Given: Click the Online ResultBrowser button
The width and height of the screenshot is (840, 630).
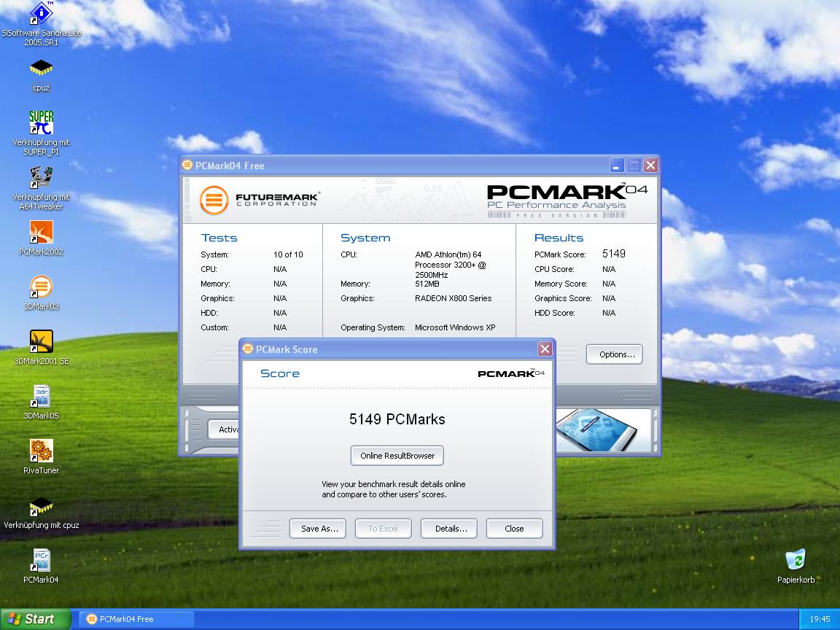Looking at the screenshot, I should (397, 456).
